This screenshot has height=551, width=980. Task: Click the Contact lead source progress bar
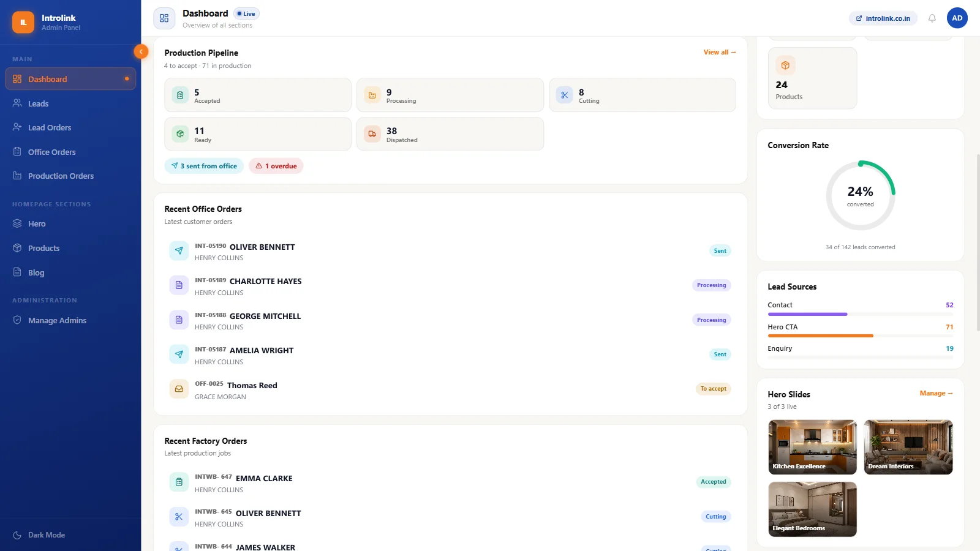click(861, 314)
